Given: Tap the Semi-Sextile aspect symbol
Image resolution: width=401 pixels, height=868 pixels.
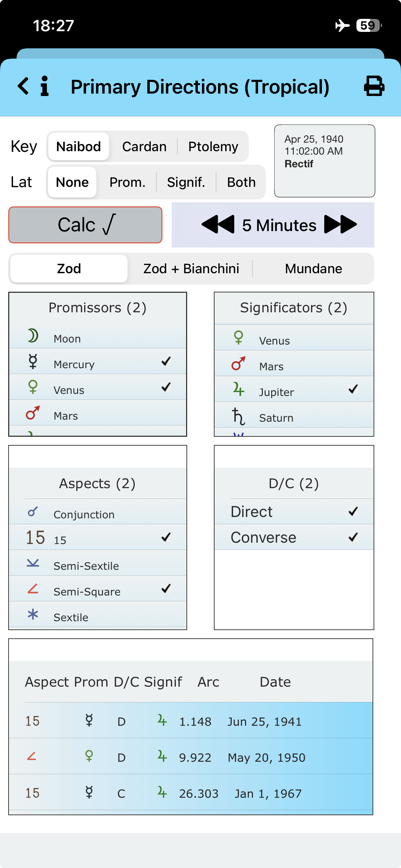Looking at the screenshot, I should [x=33, y=563].
